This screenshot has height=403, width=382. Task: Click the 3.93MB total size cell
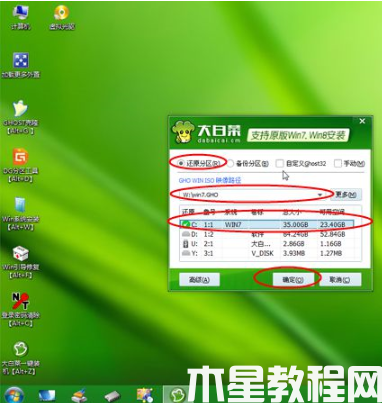pyautogui.click(x=294, y=253)
